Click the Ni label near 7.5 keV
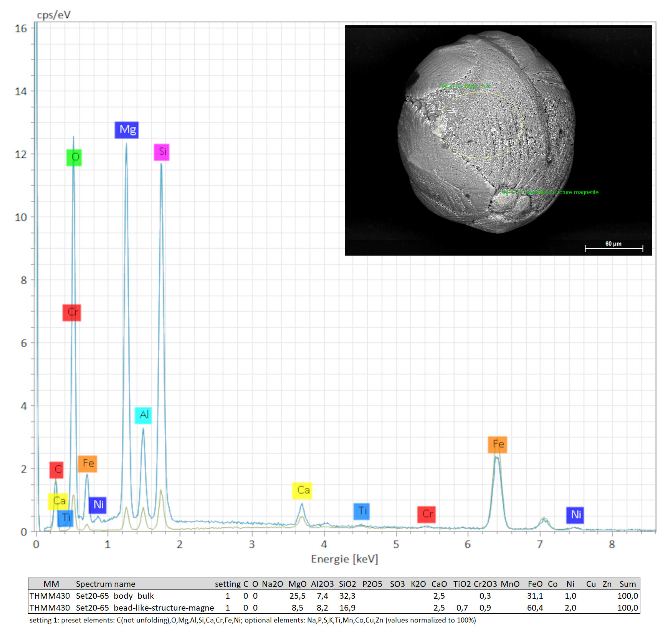 coord(575,515)
